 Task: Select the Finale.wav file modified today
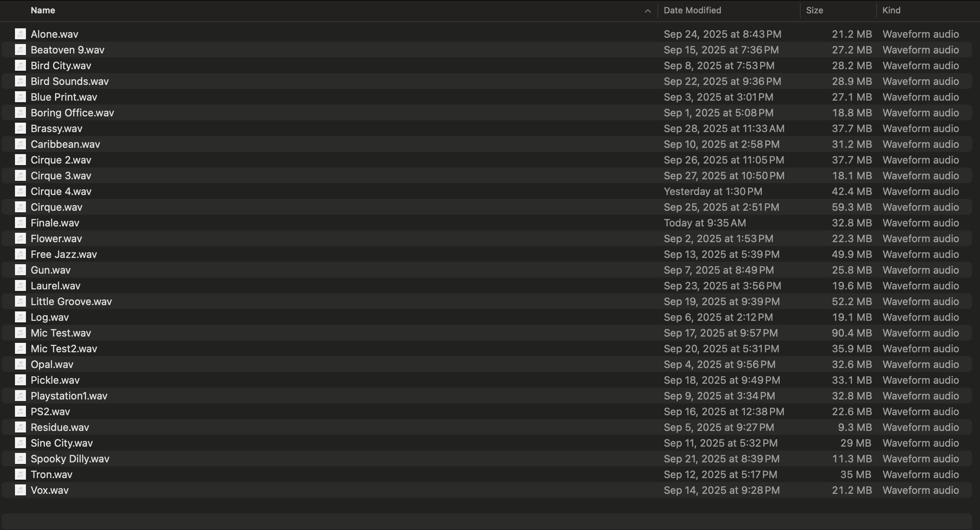(x=55, y=223)
